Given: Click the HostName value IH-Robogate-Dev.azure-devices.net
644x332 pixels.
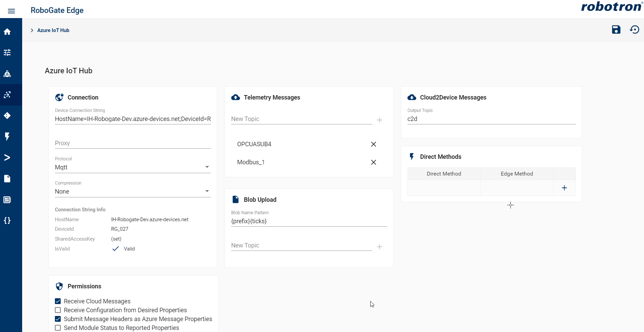Looking at the screenshot, I should click(x=150, y=220).
